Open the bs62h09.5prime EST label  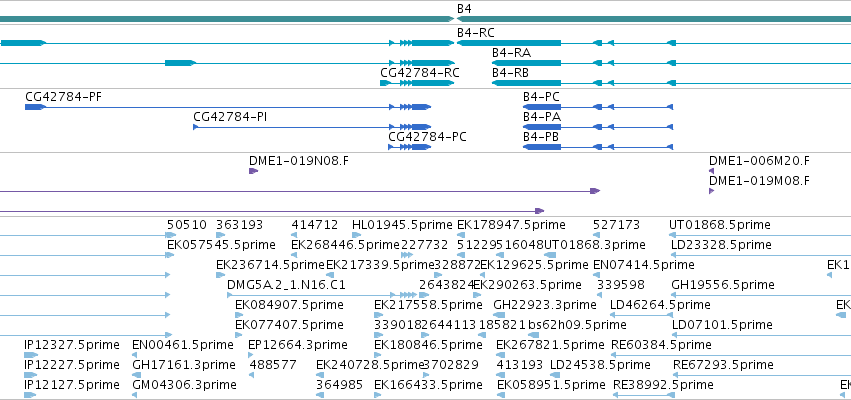(x=577, y=325)
